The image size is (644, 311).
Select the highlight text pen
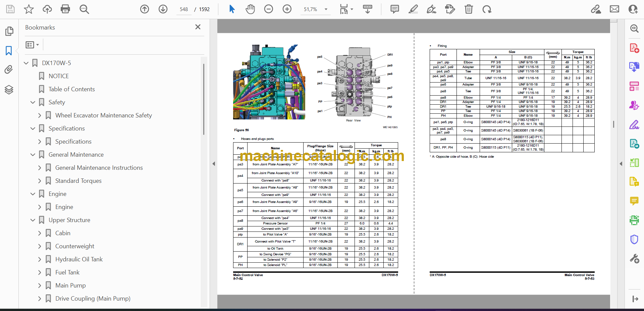pyautogui.click(x=413, y=9)
